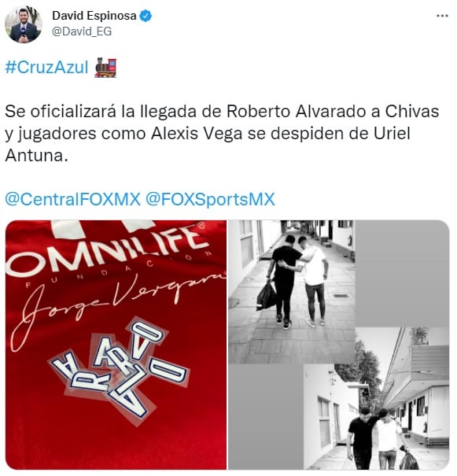
Task: Open the red Omnilife jersey photo
Action: (116, 345)
